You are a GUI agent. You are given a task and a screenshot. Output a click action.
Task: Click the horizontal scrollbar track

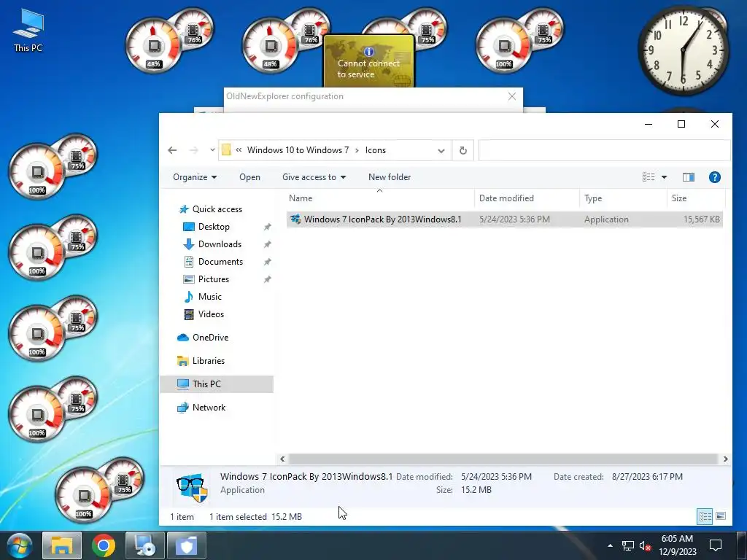coord(503,459)
